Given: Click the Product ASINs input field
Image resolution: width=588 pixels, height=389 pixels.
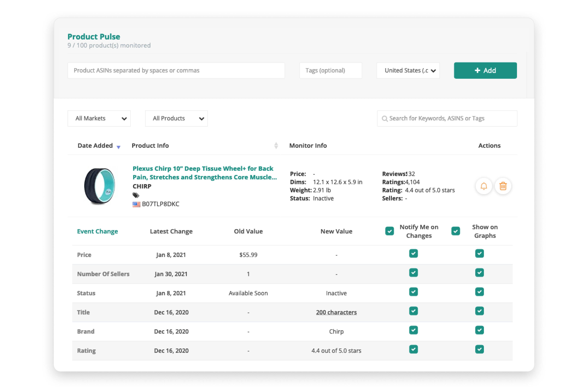Looking at the screenshot, I should coord(176,70).
